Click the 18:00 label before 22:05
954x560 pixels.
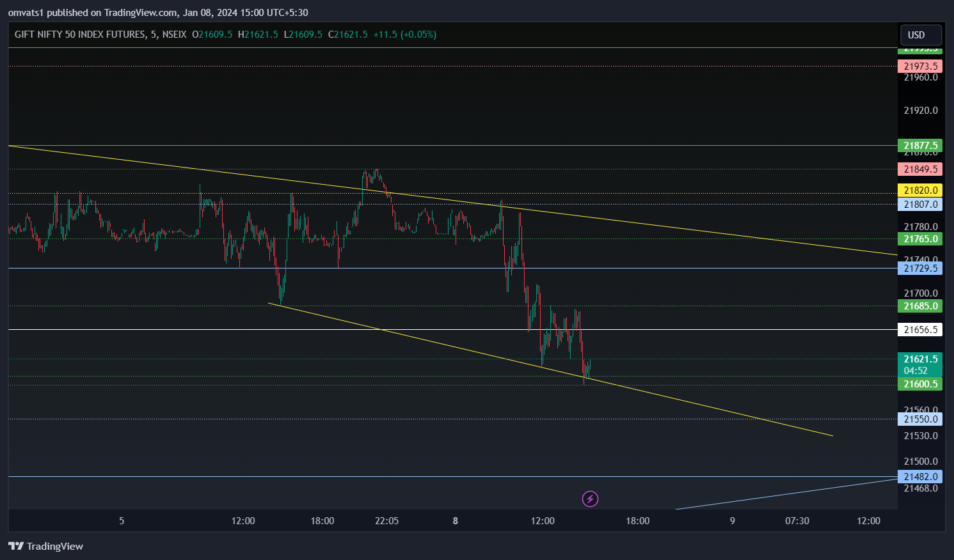click(x=322, y=521)
